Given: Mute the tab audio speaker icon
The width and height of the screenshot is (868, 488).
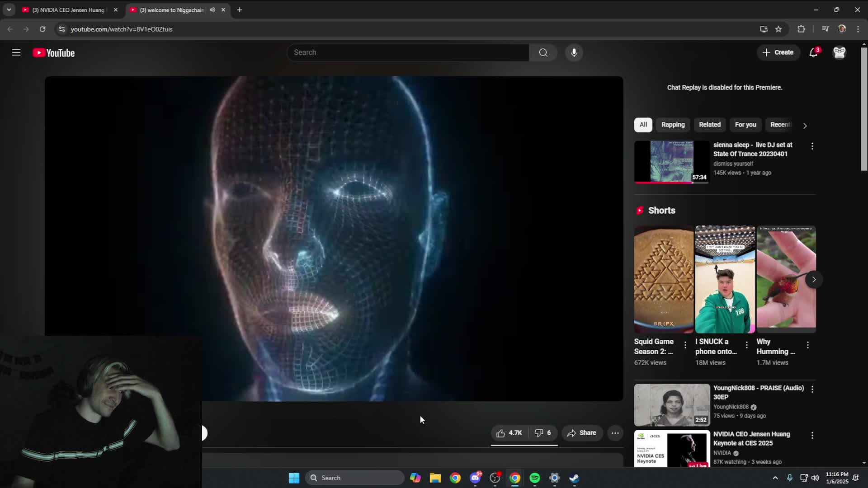Looking at the screenshot, I should [x=212, y=9].
